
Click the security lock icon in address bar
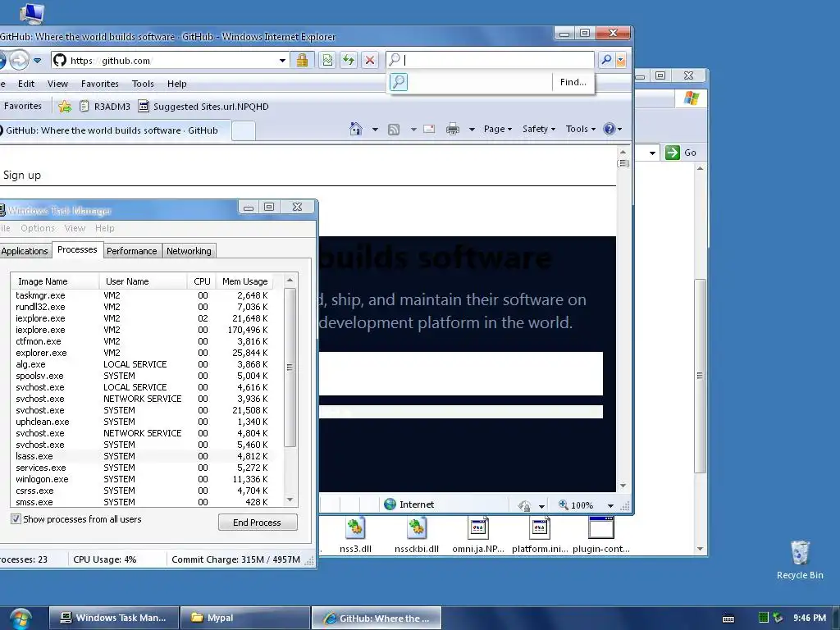[302, 60]
